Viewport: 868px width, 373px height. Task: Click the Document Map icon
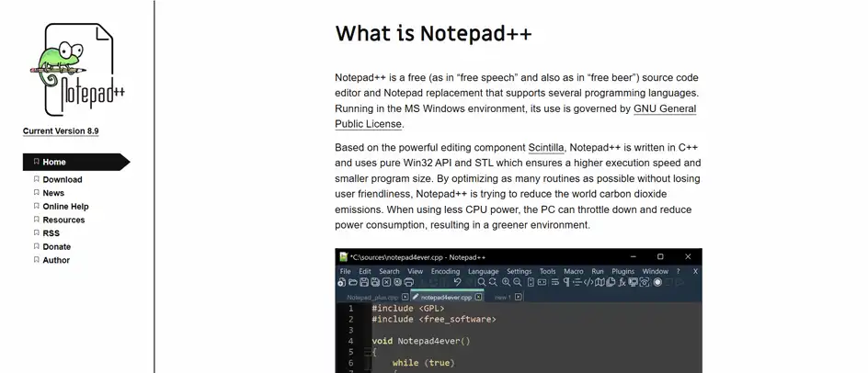point(600,282)
